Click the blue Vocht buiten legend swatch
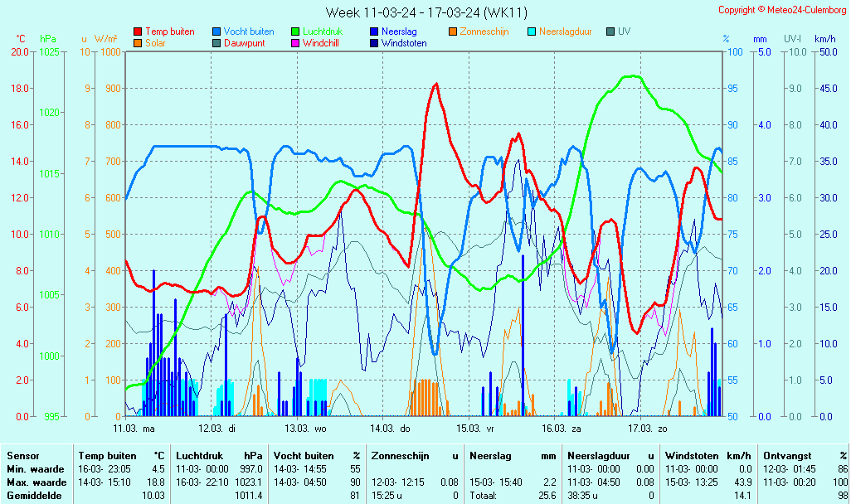This screenshot has height=504, width=851. coord(216,32)
